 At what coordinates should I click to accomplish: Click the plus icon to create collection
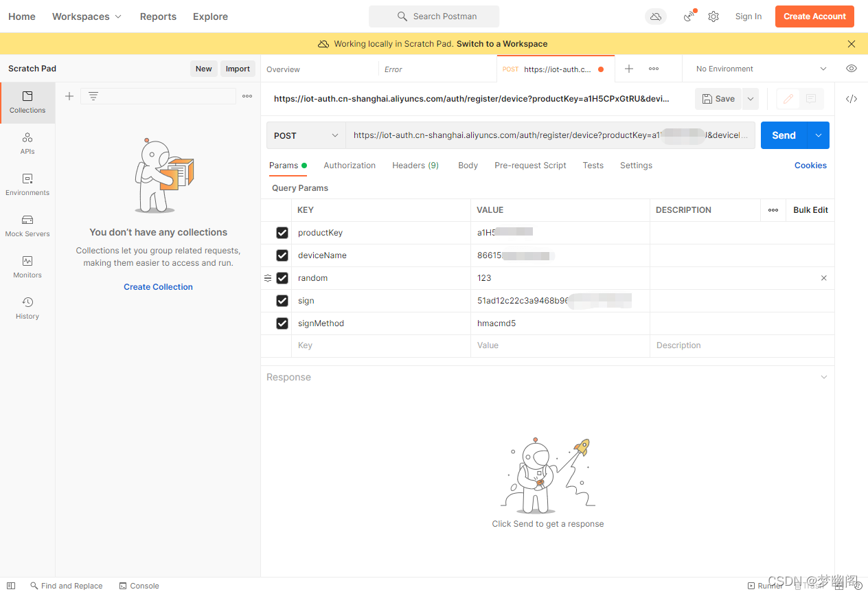(x=69, y=96)
